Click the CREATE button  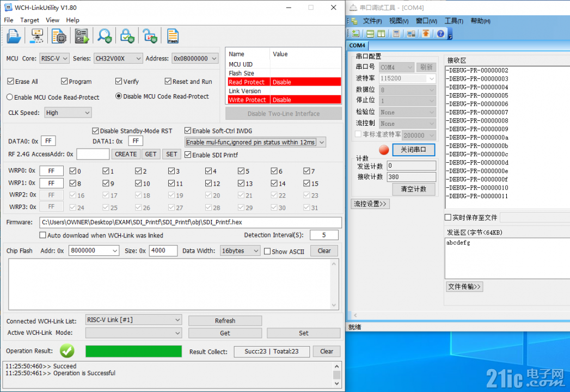click(126, 154)
